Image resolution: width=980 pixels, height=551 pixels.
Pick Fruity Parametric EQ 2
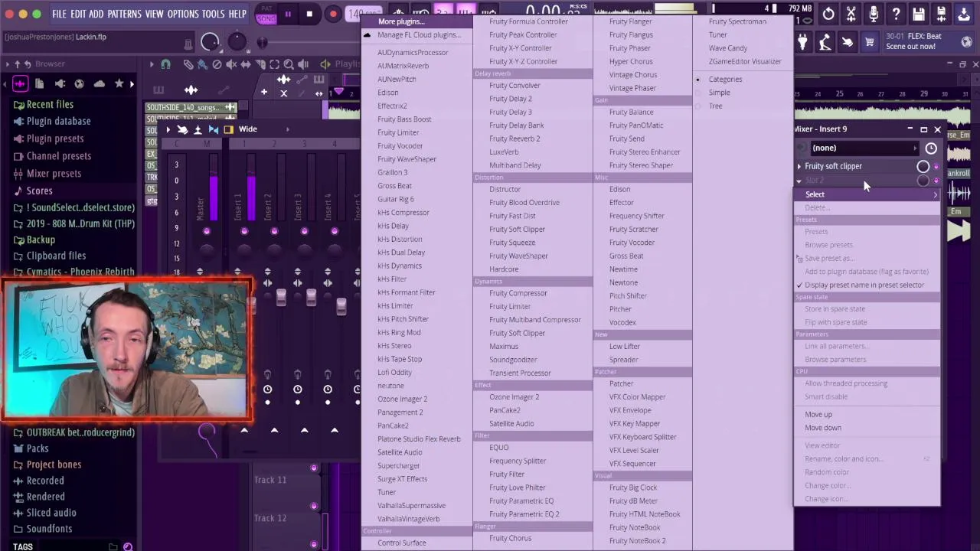point(524,514)
